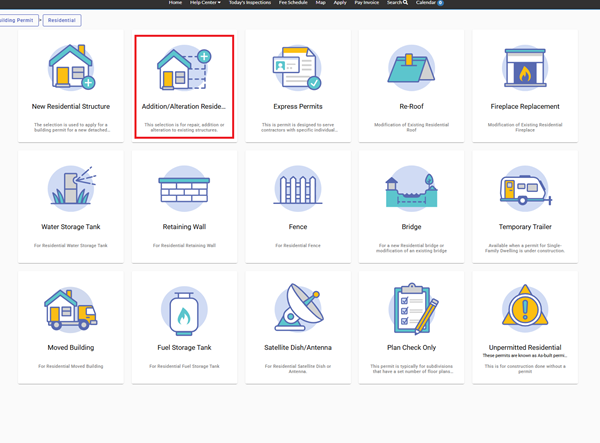600x443 pixels.
Task: Expand the Help Center dropdown menu
Action: point(207,3)
